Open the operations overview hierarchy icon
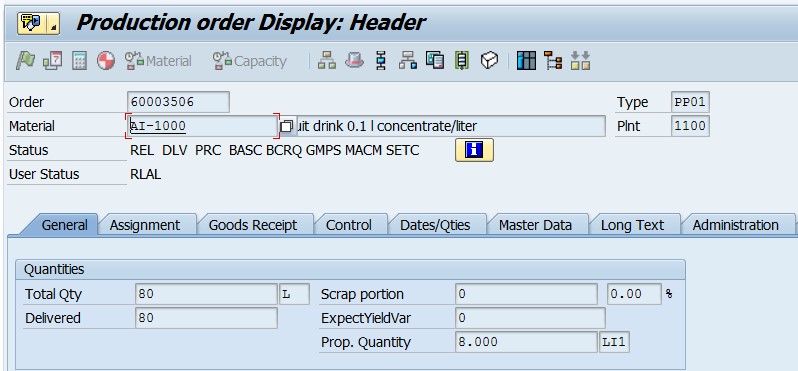The image size is (798, 371). pos(327,61)
